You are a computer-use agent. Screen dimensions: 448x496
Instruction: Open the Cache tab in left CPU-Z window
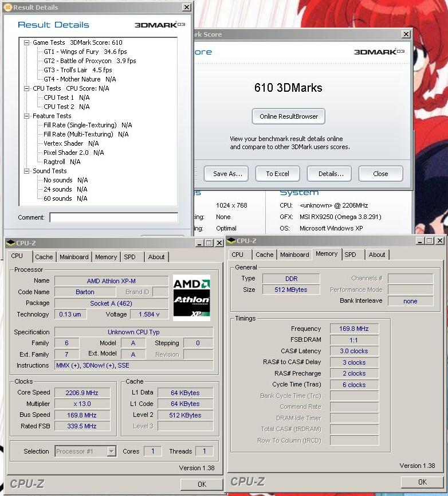[44, 257]
